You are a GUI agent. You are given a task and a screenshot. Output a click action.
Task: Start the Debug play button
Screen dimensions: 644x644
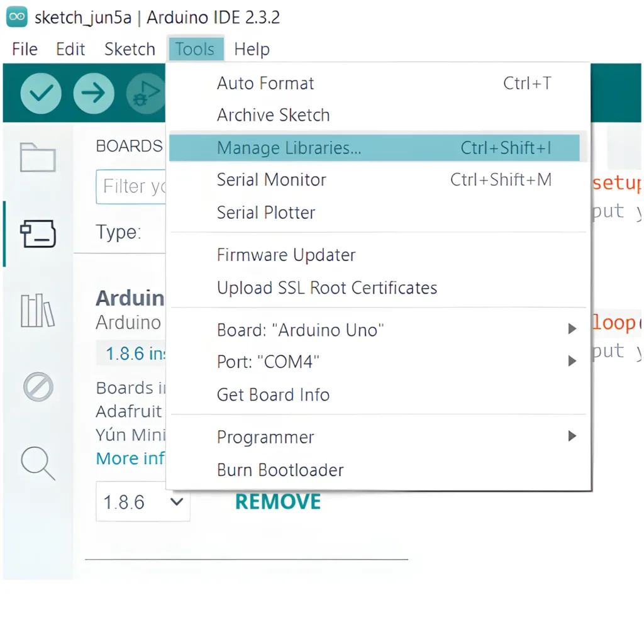(146, 93)
